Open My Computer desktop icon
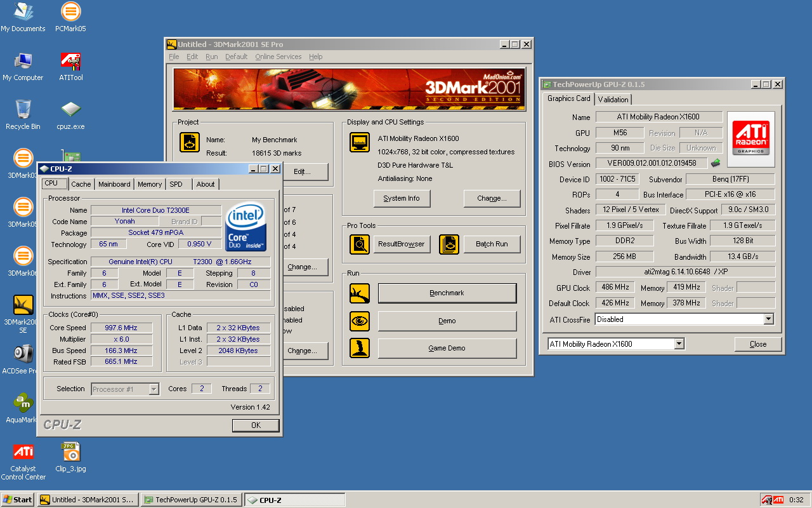Screen dimensions: 812x508 click(x=23, y=67)
